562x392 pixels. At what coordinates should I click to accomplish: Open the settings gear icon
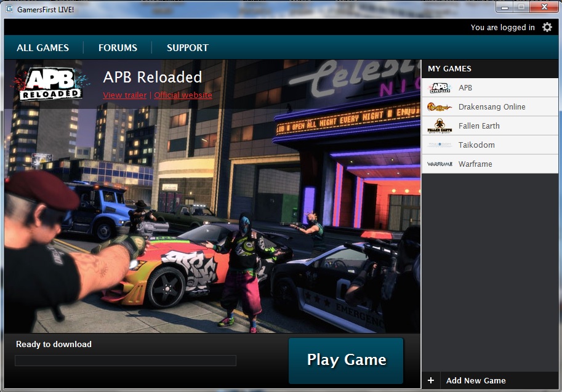tap(547, 27)
